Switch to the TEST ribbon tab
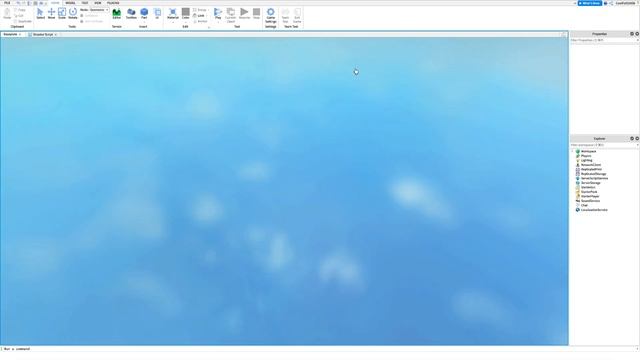 (84, 3)
